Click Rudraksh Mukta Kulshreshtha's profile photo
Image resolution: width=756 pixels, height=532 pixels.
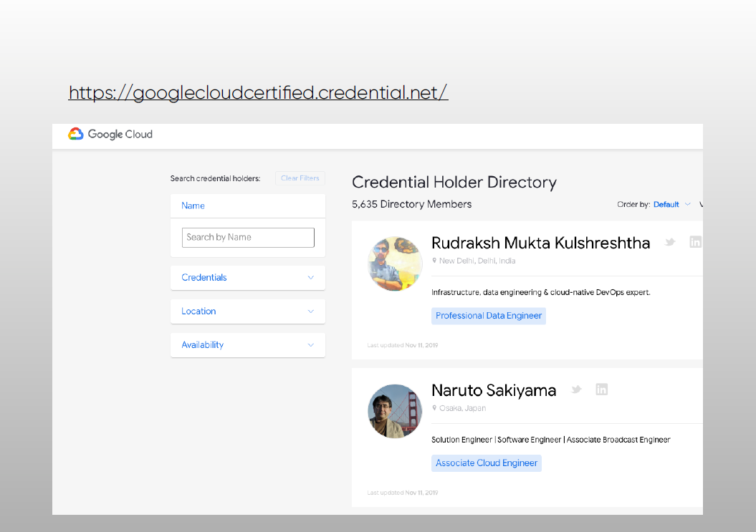tap(395, 263)
